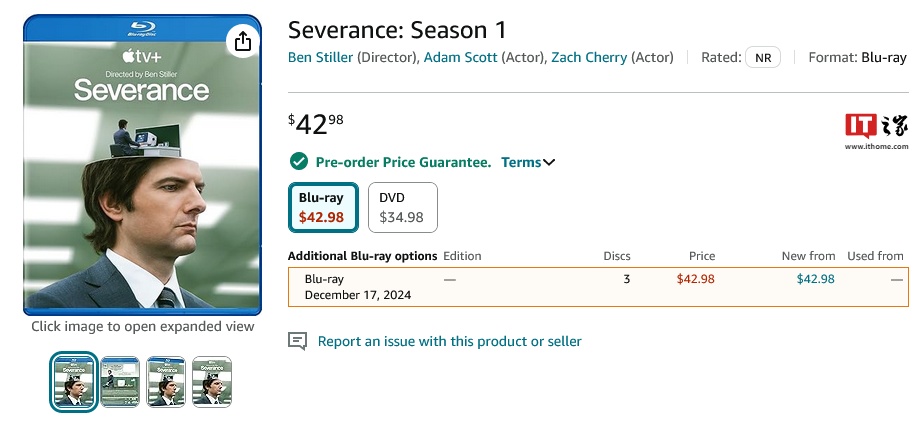Select the first product thumbnail

(74, 381)
